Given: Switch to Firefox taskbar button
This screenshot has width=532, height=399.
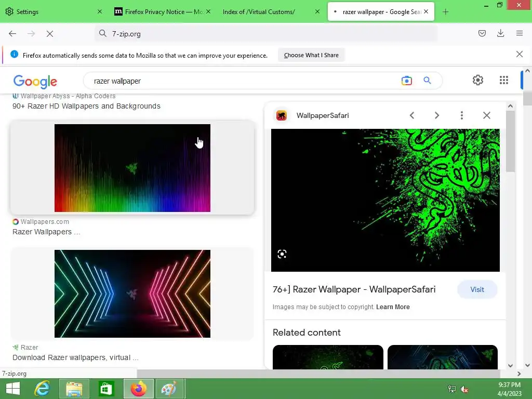Looking at the screenshot, I should click(138, 389).
